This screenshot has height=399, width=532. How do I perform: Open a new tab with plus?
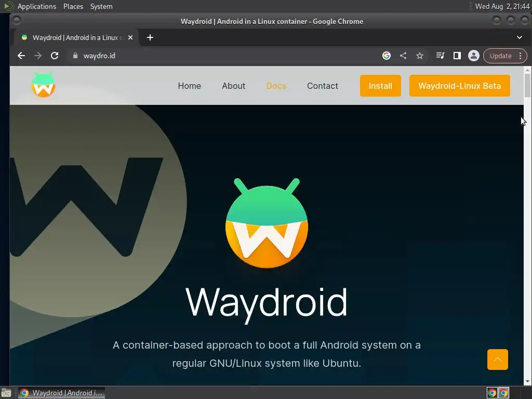coord(150,37)
